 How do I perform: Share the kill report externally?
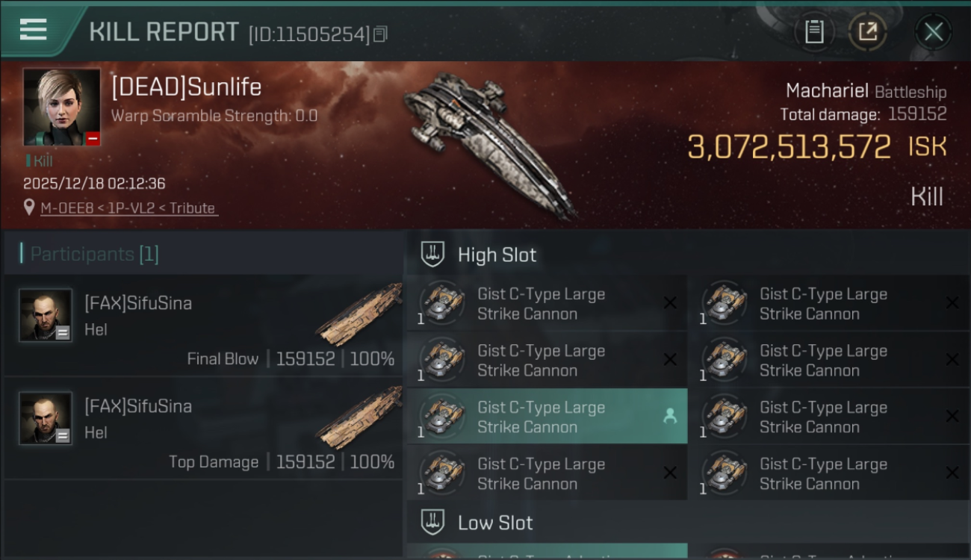867,31
